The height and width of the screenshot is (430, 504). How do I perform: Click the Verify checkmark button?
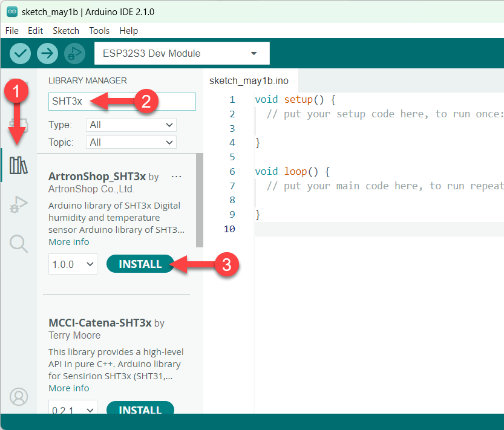[x=20, y=53]
